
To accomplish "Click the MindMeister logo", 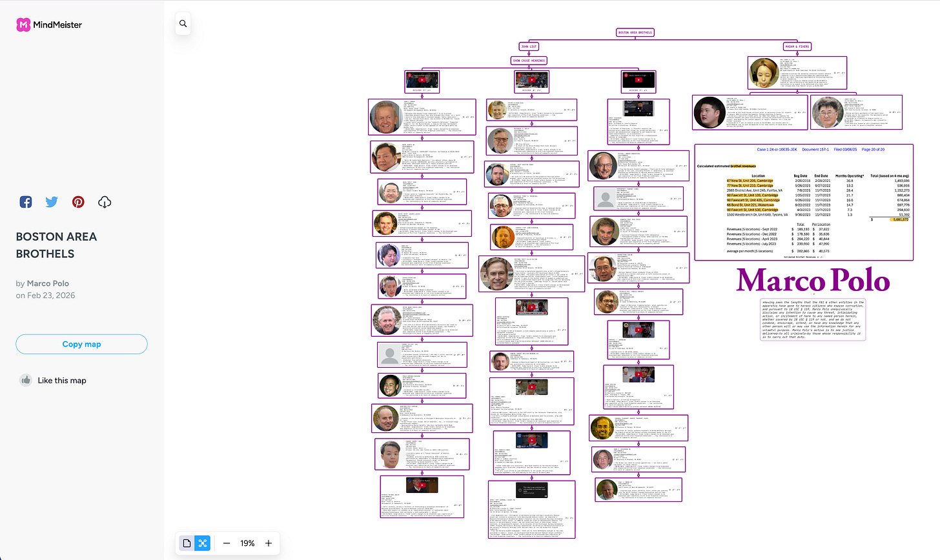I will (x=49, y=25).
